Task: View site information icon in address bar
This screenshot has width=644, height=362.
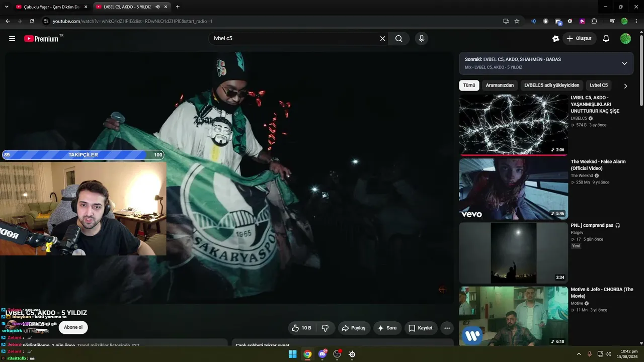Action: point(46,21)
